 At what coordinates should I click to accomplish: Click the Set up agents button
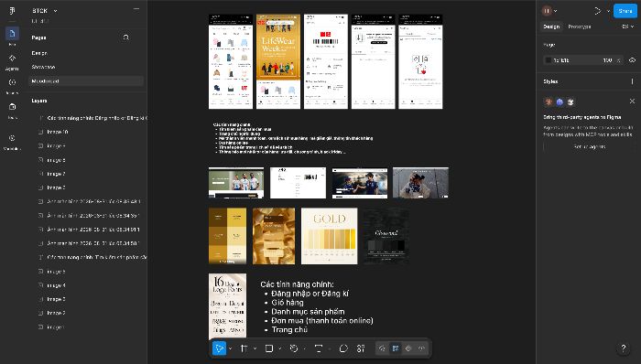point(589,146)
